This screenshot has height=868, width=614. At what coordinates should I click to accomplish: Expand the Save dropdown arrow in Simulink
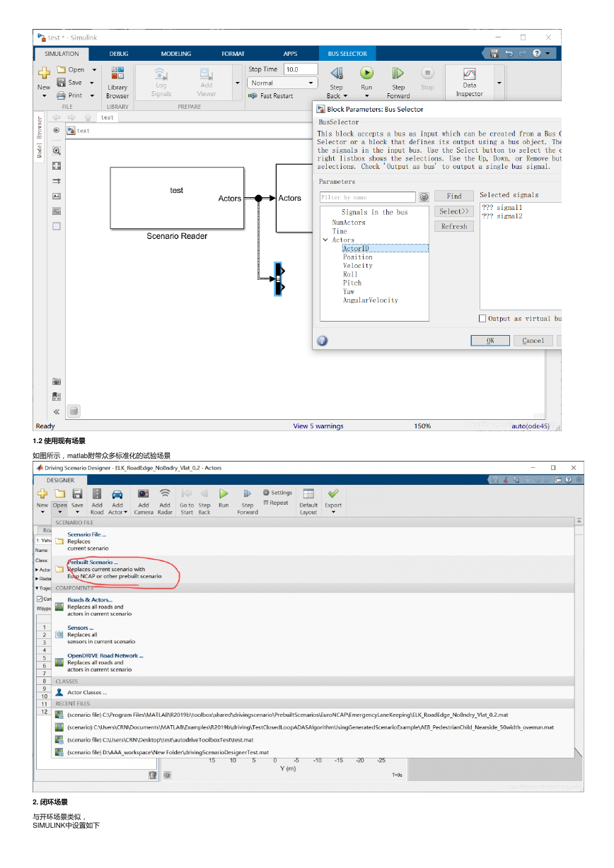tap(91, 83)
